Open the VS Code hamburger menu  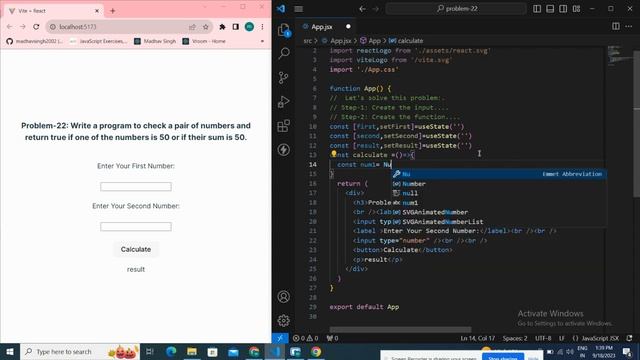[299, 9]
